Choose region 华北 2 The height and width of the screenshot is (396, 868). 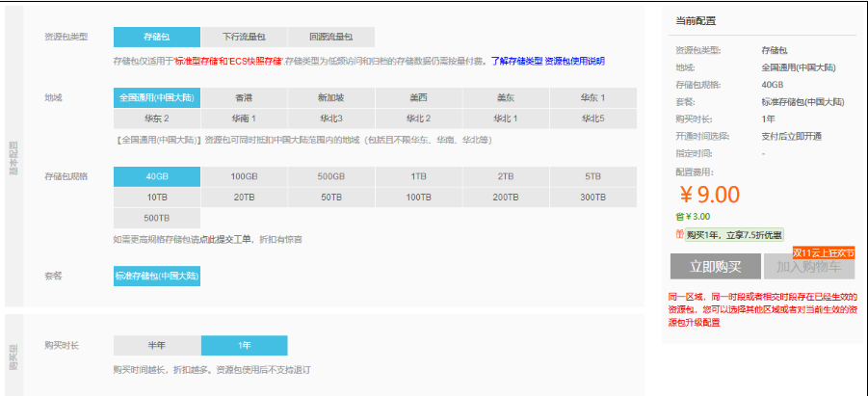coord(418,119)
